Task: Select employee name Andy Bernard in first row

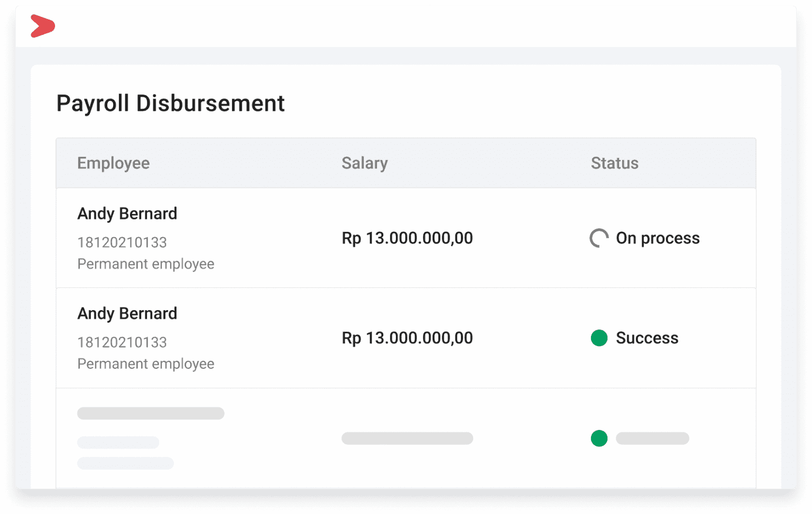Action: pos(127,213)
